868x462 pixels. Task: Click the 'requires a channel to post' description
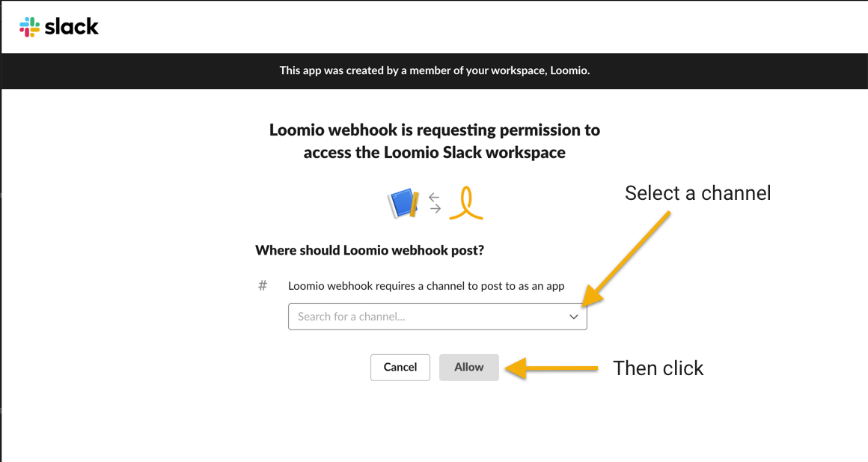coord(427,286)
